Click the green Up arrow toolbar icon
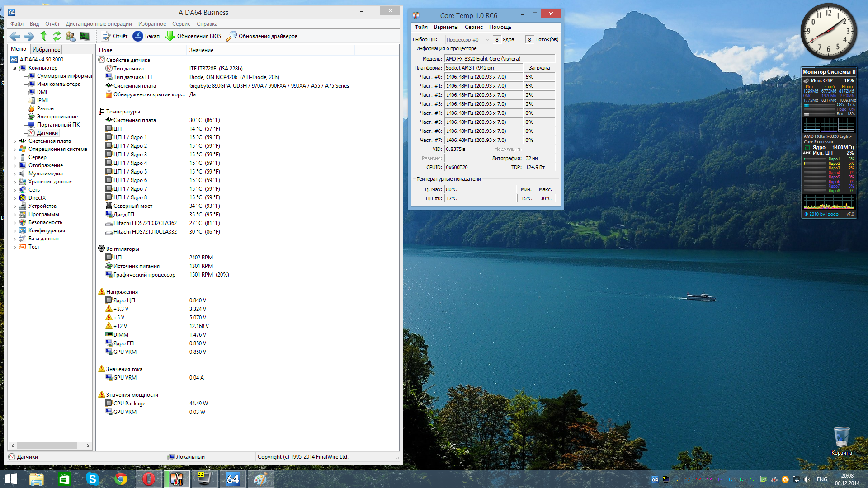The width and height of the screenshot is (868, 488). tap(44, 36)
